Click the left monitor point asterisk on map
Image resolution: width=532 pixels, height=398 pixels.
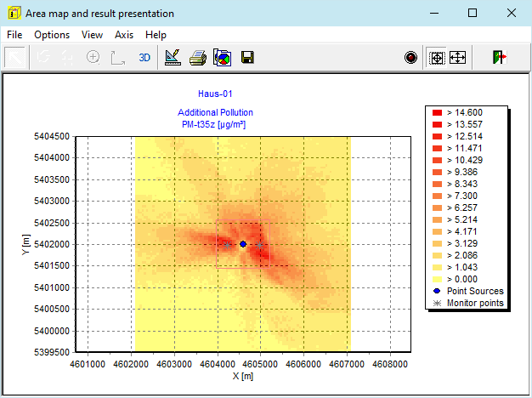[x=228, y=245]
